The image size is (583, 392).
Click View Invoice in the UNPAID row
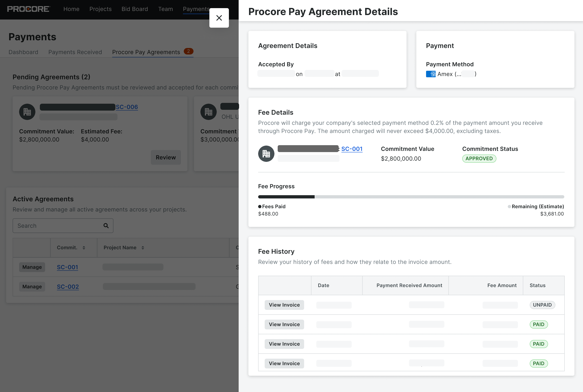point(284,305)
